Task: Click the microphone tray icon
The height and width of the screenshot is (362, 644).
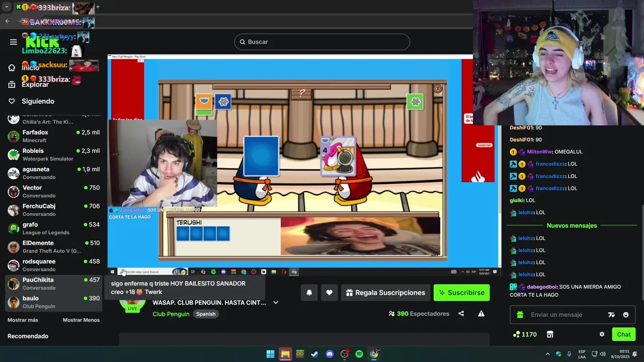Action: [569, 354]
